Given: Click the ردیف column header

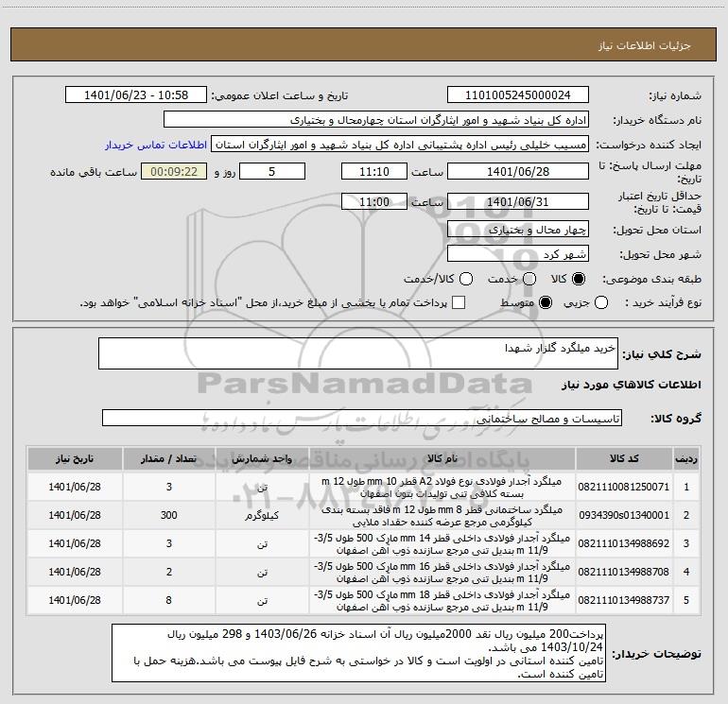Looking at the screenshot, I should point(686,459).
